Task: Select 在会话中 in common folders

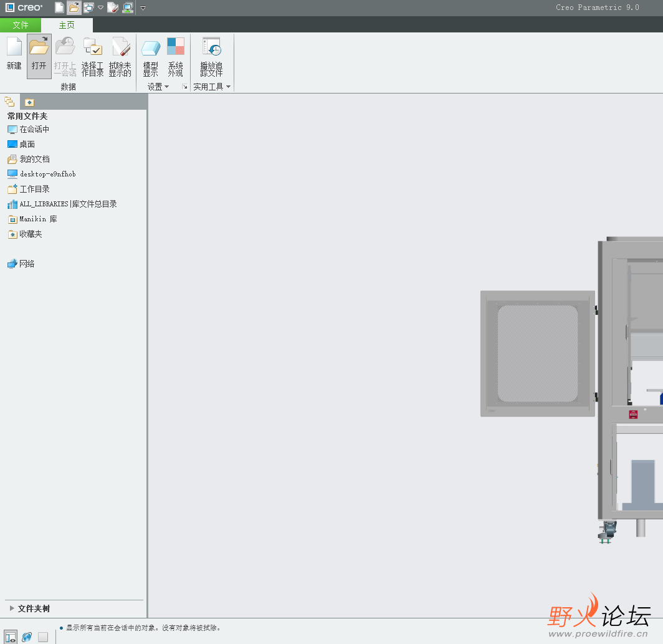Action: (28, 129)
